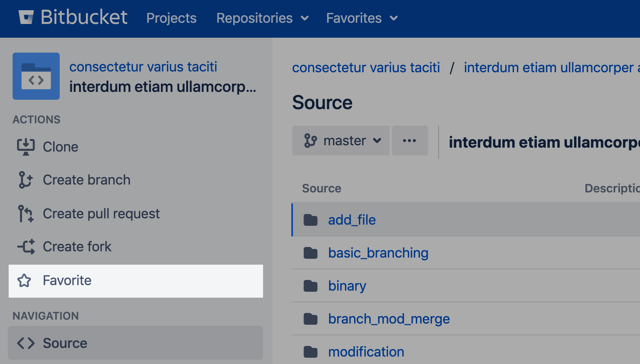Click the Clone icon in Actions
This screenshot has width=640, height=364.
point(26,147)
